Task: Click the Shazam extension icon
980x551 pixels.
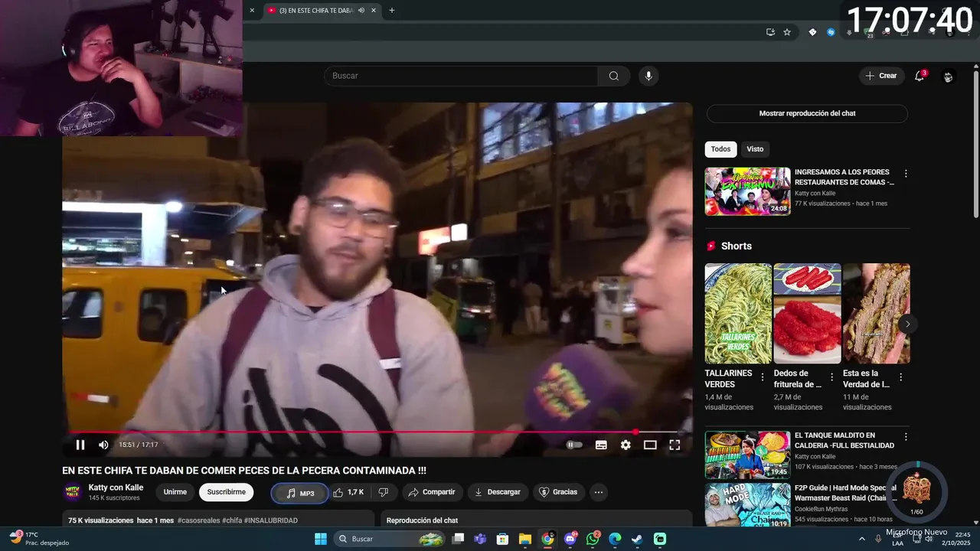Action: tap(831, 32)
